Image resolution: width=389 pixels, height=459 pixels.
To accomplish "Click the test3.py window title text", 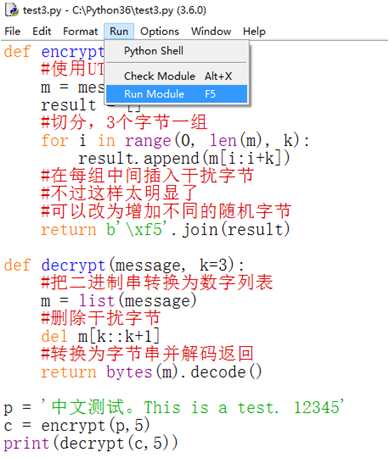I will pos(114,10).
